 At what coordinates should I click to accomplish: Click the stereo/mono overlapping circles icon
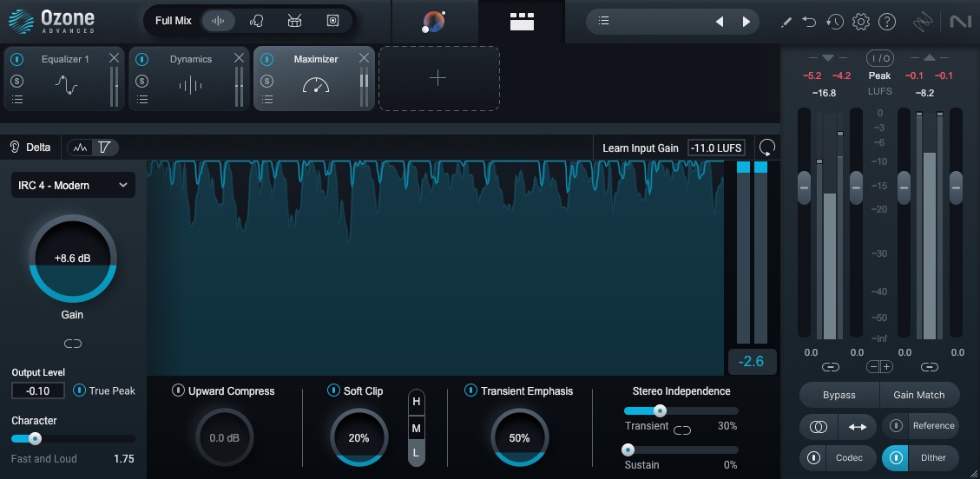819,427
